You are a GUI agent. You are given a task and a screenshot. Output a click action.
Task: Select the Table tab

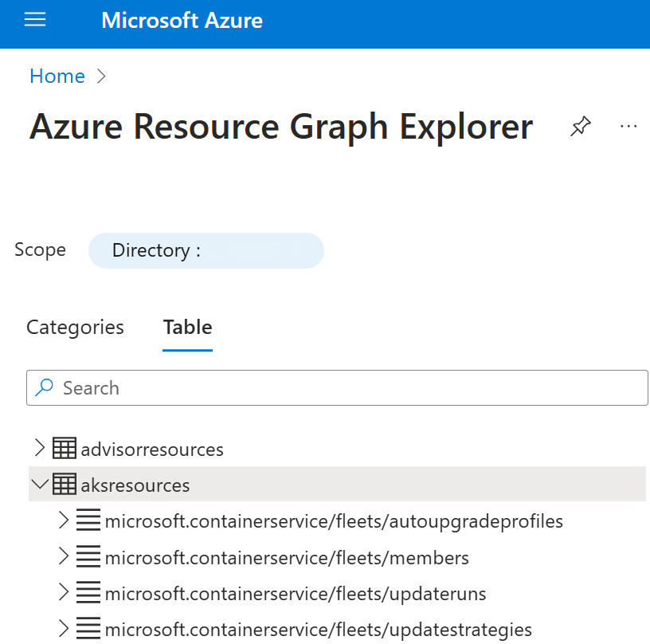[187, 328]
